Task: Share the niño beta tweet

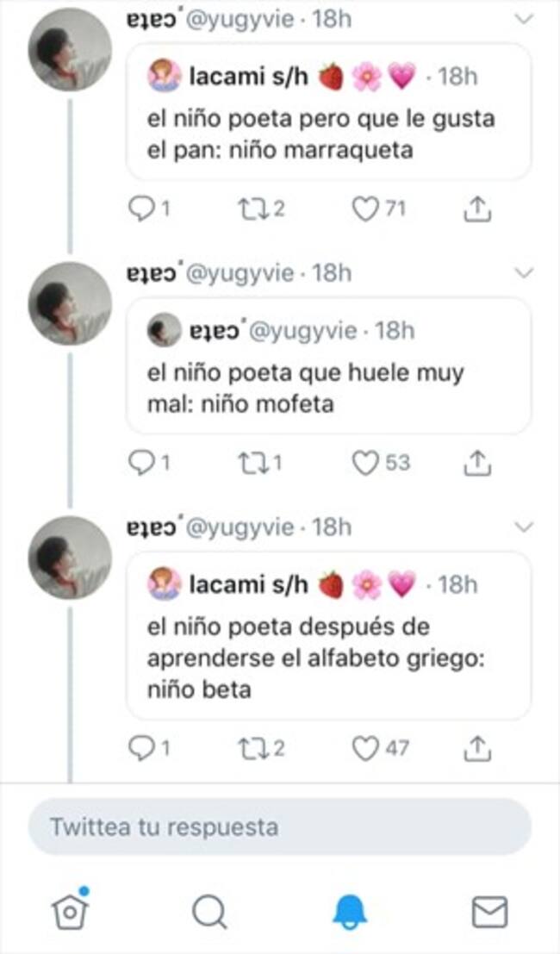Action: (x=476, y=748)
